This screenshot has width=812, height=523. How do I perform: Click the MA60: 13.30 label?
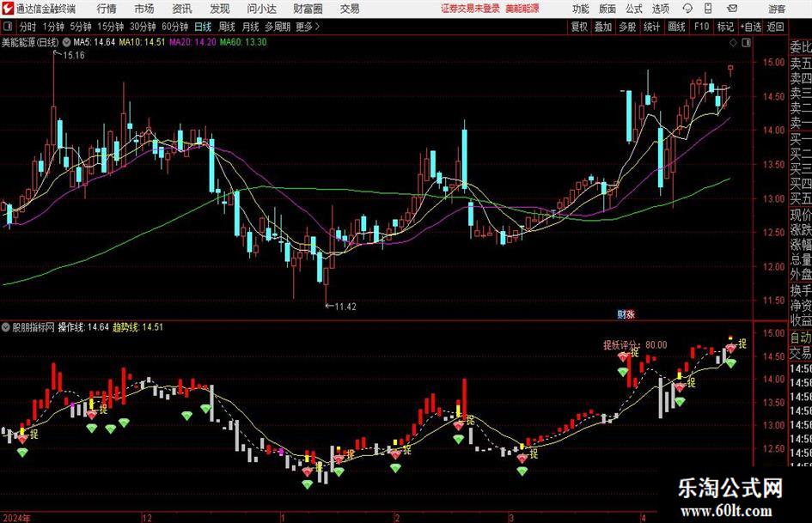pyautogui.click(x=243, y=42)
